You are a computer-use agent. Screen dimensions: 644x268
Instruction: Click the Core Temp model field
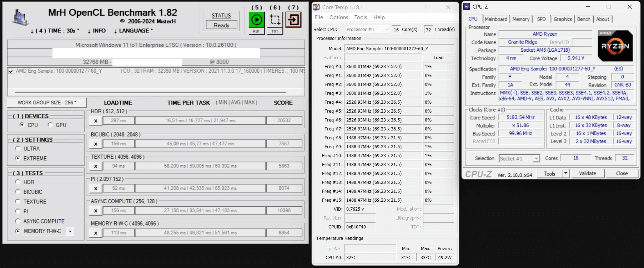click(399, 49)
